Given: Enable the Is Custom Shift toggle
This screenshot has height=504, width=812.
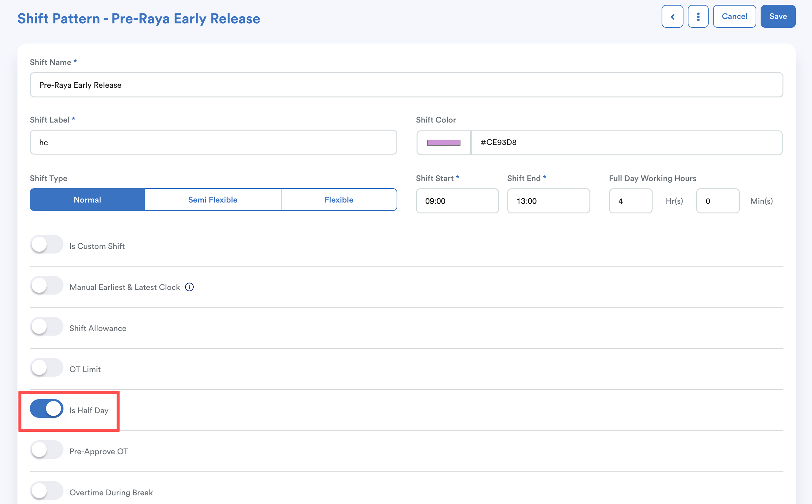Looking at the screenshot, I should coord(46,244).
